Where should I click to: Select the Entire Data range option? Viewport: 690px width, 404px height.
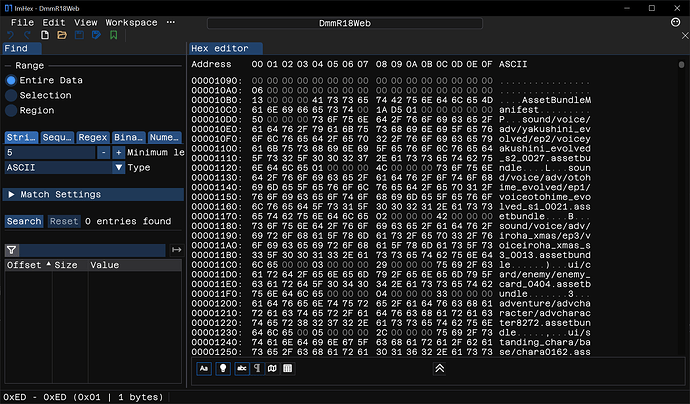(x=12, y=80)
